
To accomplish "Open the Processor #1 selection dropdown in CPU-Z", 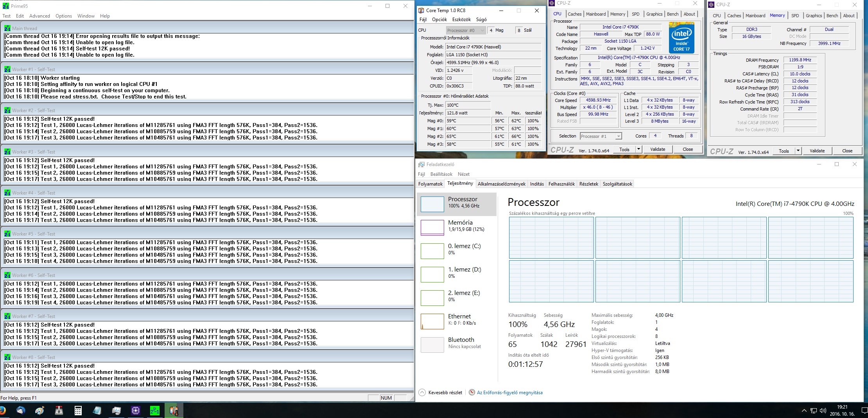I will click(x=601, y=136).
